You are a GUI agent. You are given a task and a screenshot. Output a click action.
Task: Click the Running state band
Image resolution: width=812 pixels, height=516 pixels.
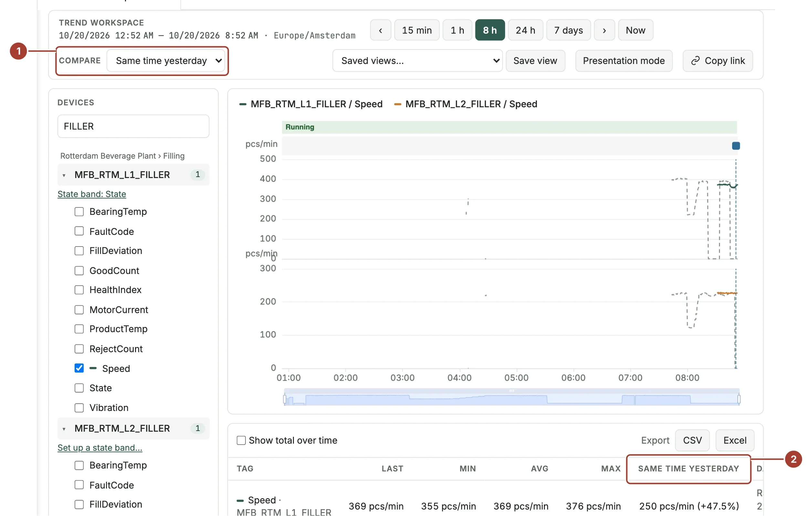[509, 127]
